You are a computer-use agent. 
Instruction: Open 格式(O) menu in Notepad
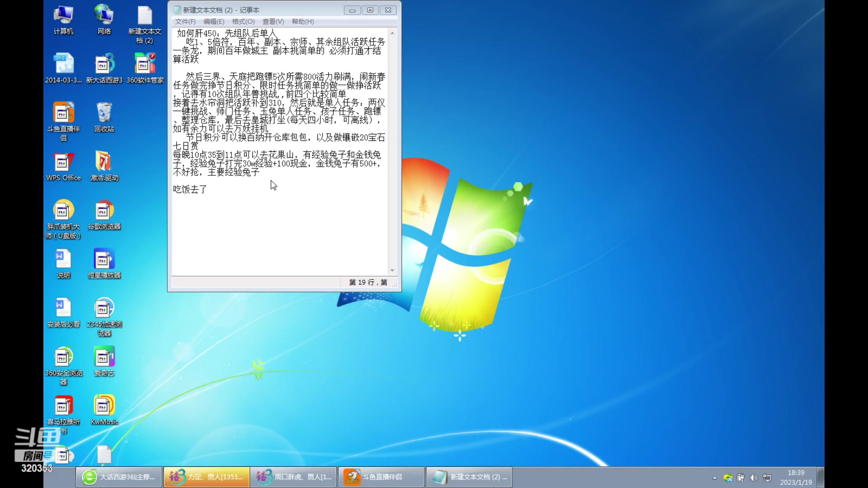click(243, 21)
